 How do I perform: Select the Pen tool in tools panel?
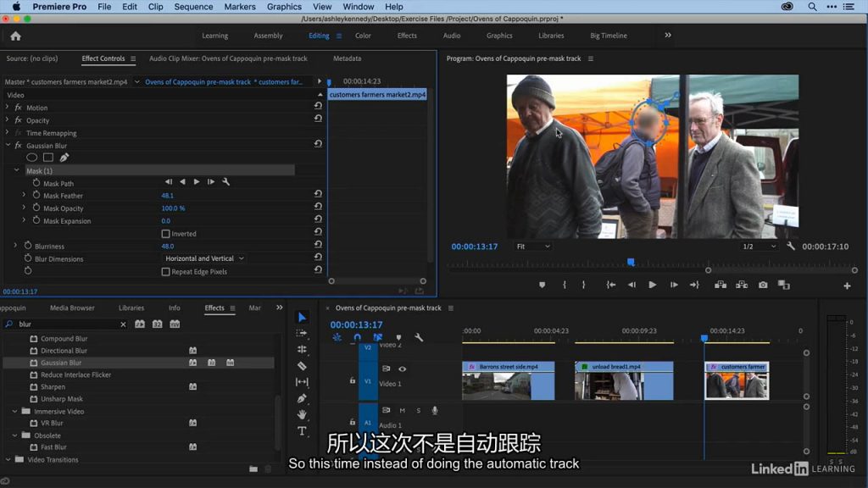click(x=302, y=398)
